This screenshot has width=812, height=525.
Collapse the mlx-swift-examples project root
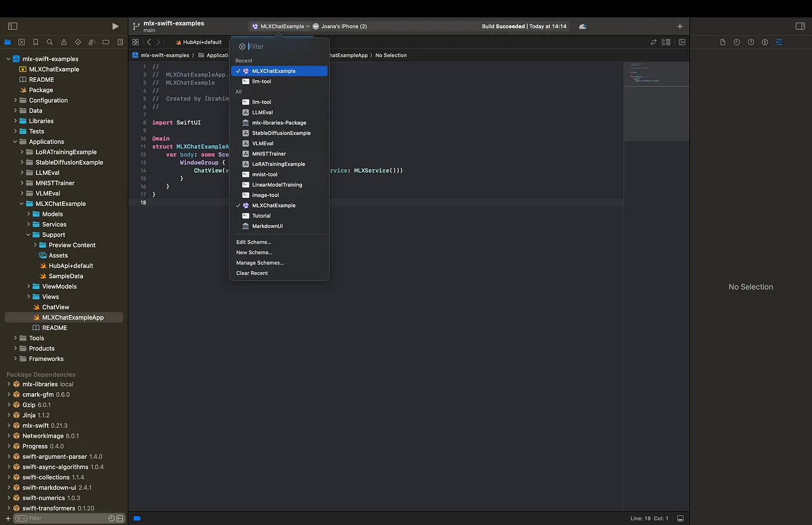click(8, 59)
